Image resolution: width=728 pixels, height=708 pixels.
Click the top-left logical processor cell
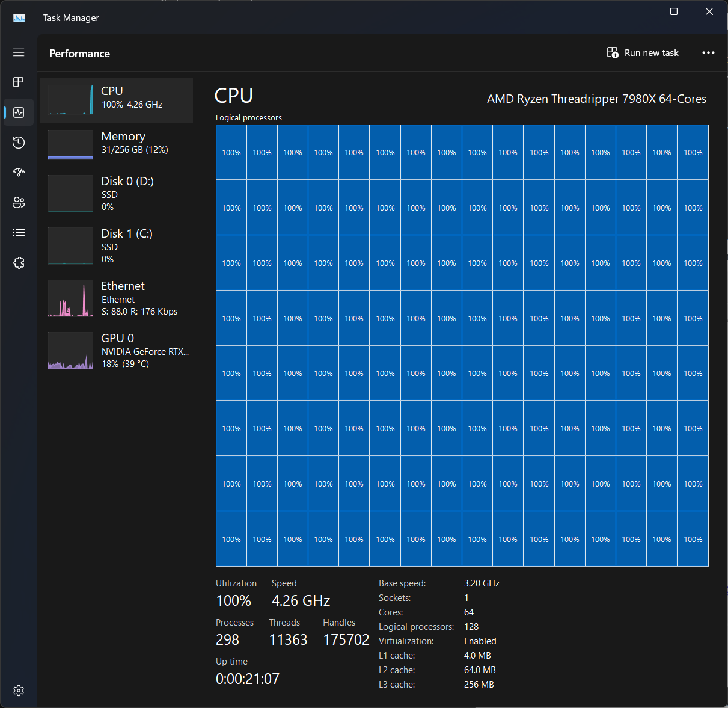(x=231, y=152)
